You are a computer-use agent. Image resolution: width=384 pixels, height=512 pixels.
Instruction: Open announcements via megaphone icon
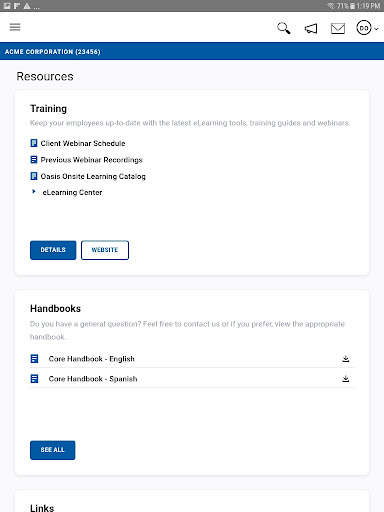(311, 29)
